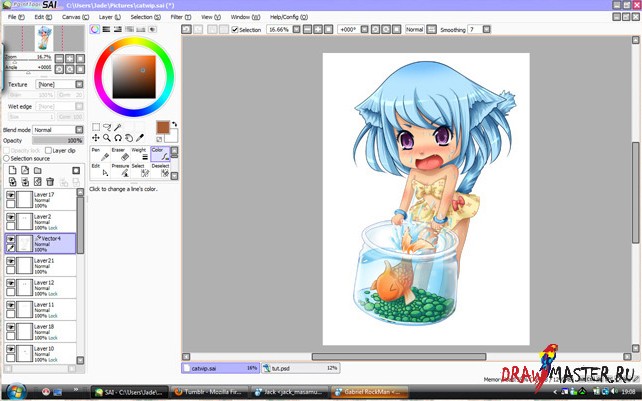Screen dimensions: 642x401
Task: Choose the vector Weight tool
Action: [140, 154]
